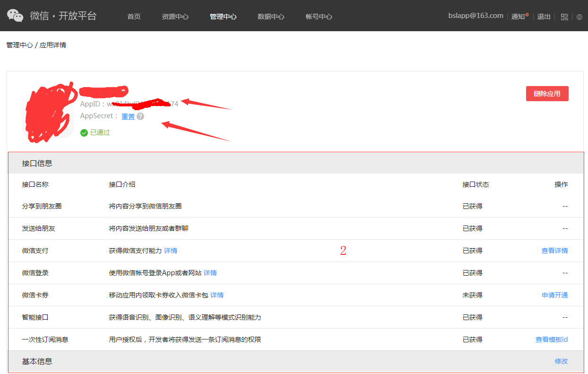Click the 已通过 approval status text
This screenshot has height=374, width=588.
click(100, 133)
